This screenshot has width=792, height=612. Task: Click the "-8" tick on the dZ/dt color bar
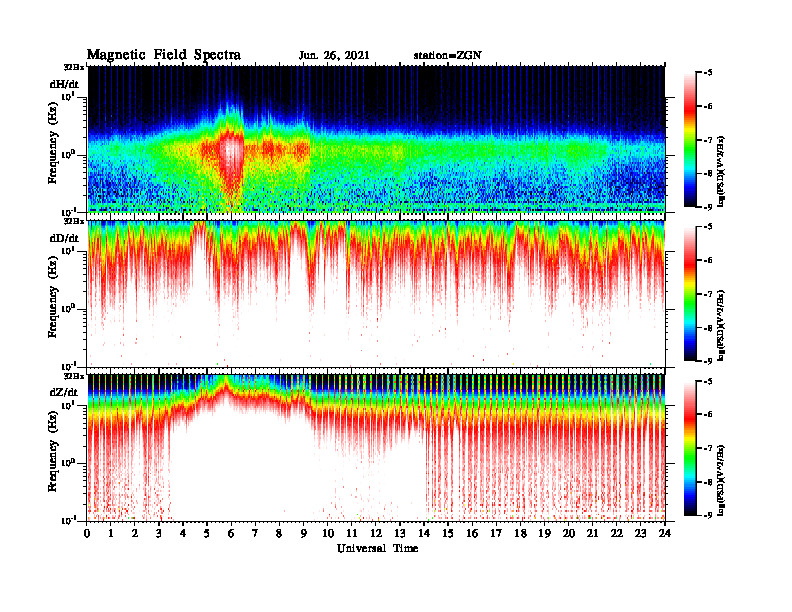707,482
